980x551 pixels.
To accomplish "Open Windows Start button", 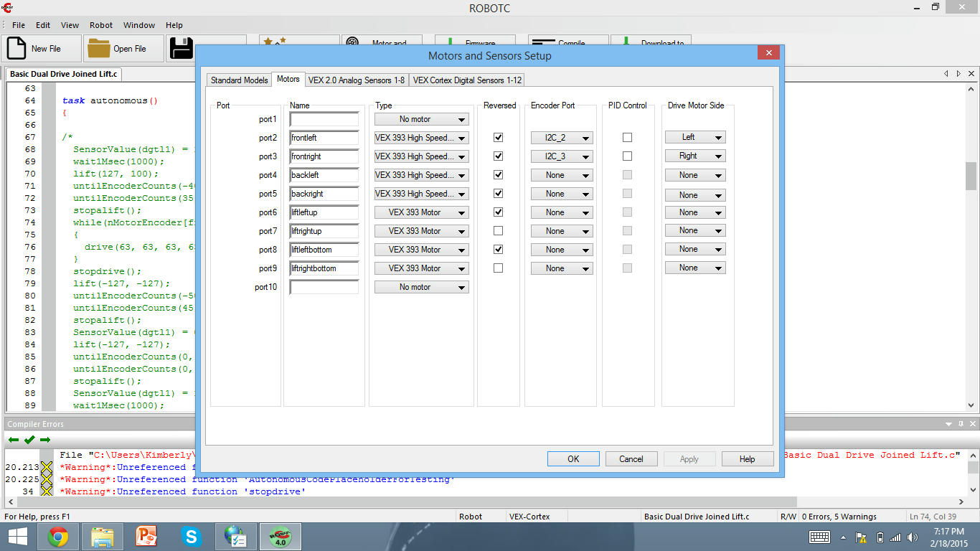I will click(18, 537).
